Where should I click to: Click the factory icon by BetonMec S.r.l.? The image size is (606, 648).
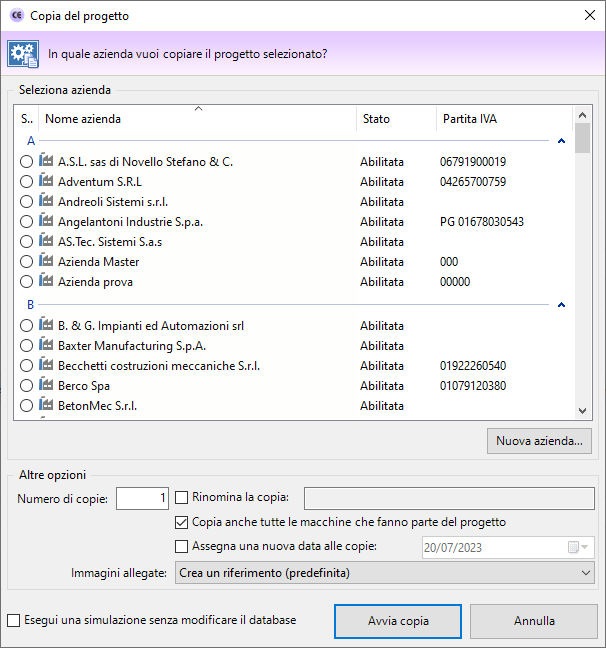[x=46, y=405]
